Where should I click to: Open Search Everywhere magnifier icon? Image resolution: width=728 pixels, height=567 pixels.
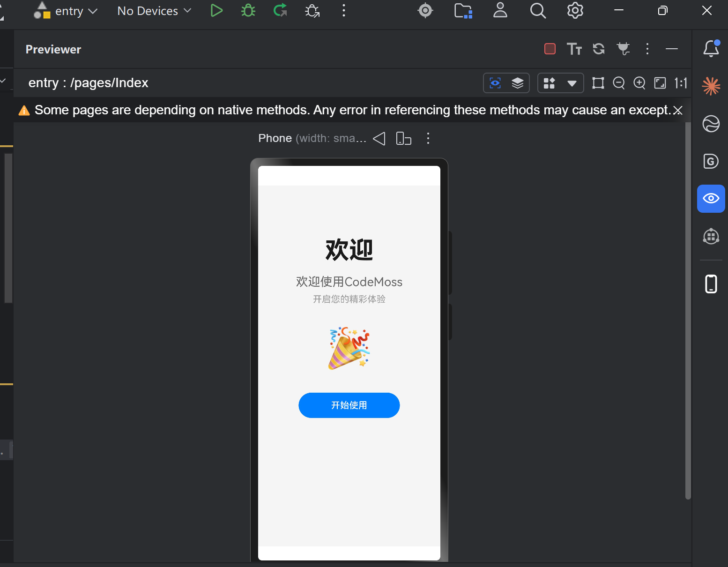538,10
